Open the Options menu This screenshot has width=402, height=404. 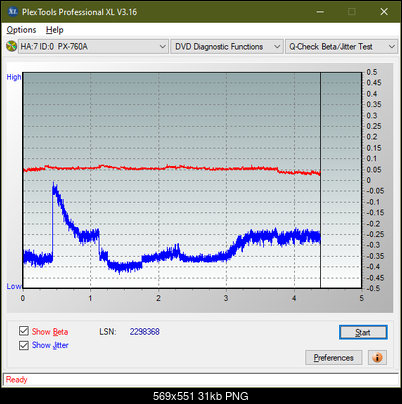(x=21, y=30)
